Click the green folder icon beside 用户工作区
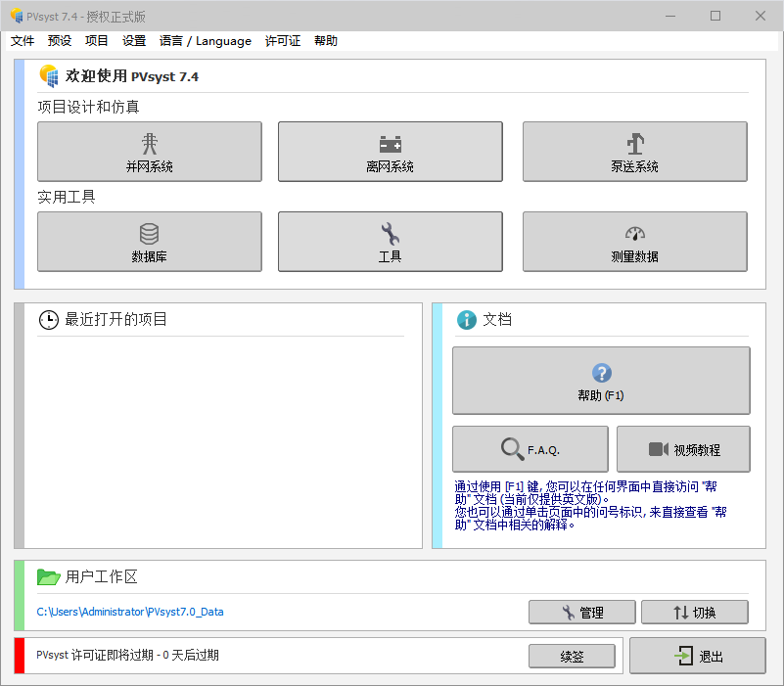 click(x=49, y=577)
